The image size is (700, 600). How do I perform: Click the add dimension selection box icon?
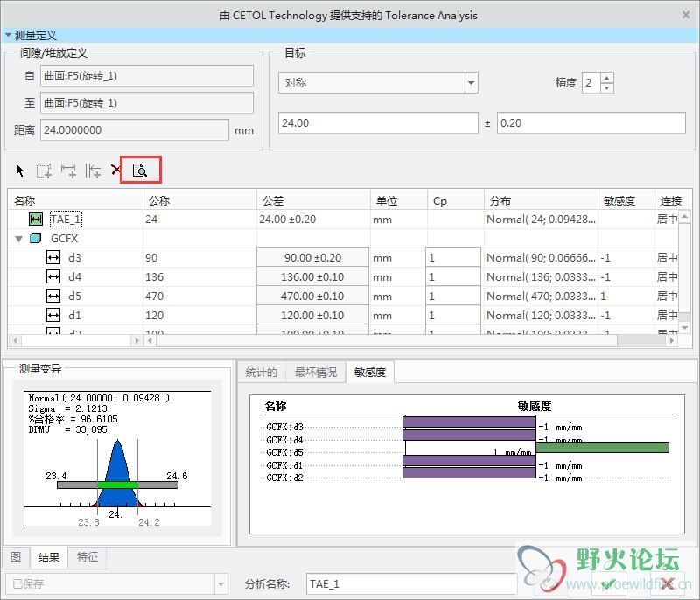click(44, 171)
